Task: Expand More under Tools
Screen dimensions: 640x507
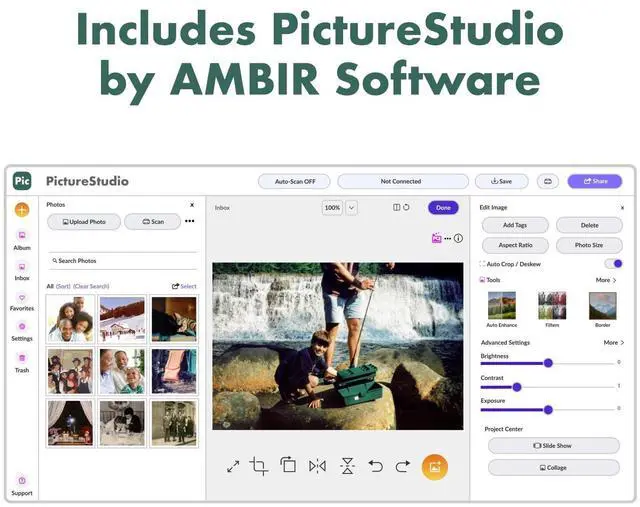Action: 606,280
